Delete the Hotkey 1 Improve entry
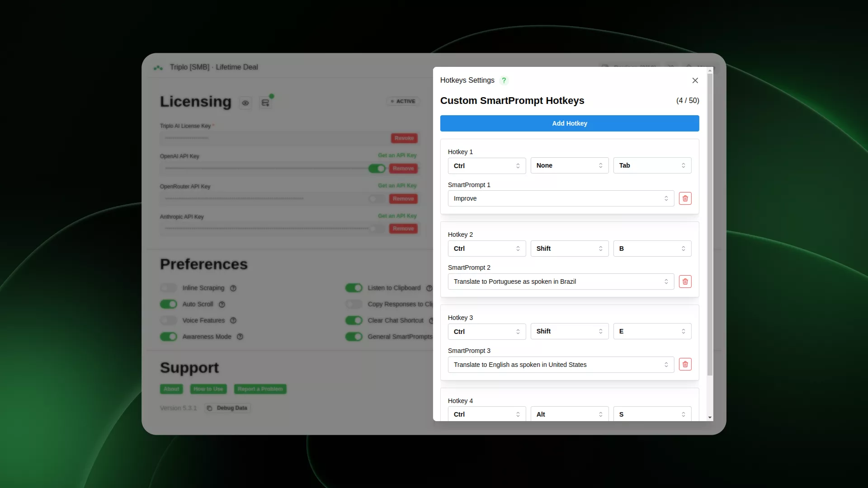The image size is (868, 488). [x=685, y=198]
